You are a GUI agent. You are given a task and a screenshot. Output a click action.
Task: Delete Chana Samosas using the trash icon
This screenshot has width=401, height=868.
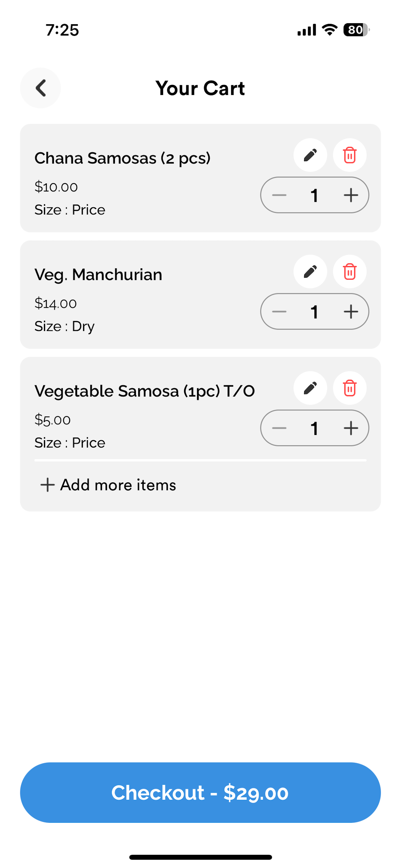click(x=349, y=155)
